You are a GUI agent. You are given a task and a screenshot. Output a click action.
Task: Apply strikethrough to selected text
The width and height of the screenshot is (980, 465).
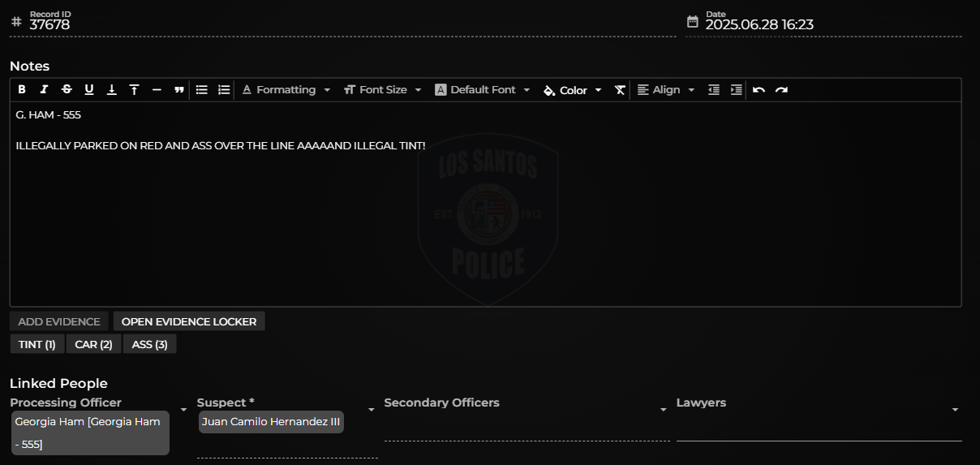[x=67, y=90]
